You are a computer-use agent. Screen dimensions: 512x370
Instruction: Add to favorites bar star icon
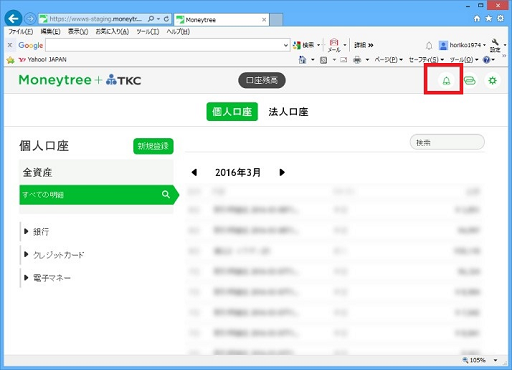[x=11, y=60]
